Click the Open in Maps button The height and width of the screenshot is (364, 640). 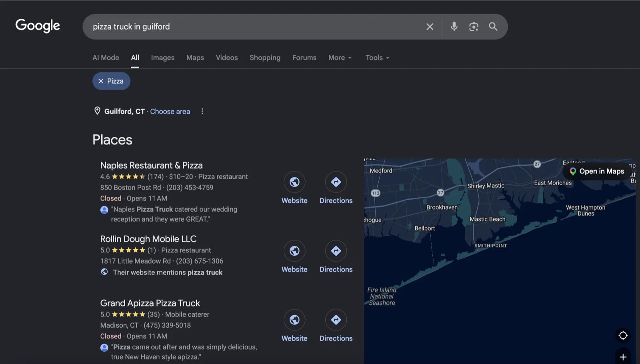[597, 171]
